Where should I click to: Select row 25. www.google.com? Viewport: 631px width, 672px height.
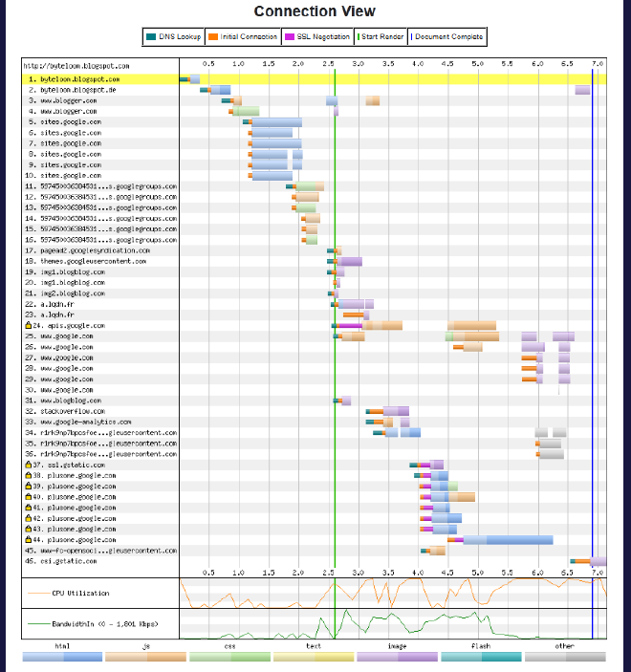tap(315, 336)
